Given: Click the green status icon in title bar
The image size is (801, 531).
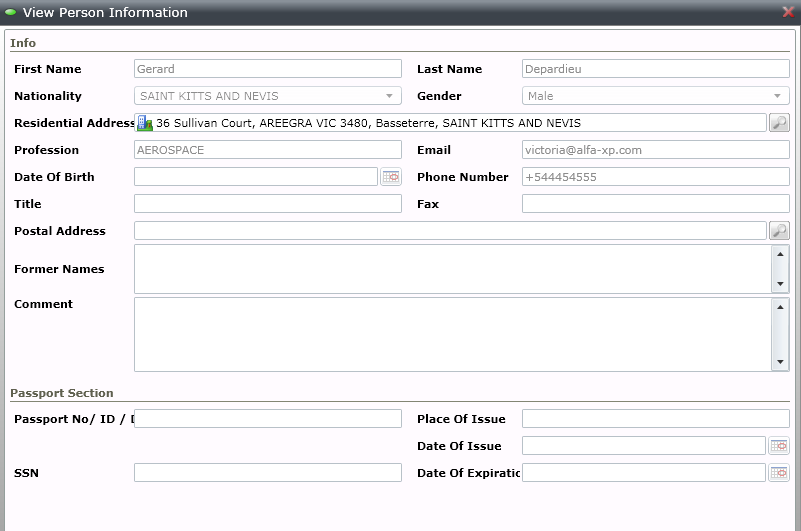Looking at the screenshot, I should click(x=11, y=12).
